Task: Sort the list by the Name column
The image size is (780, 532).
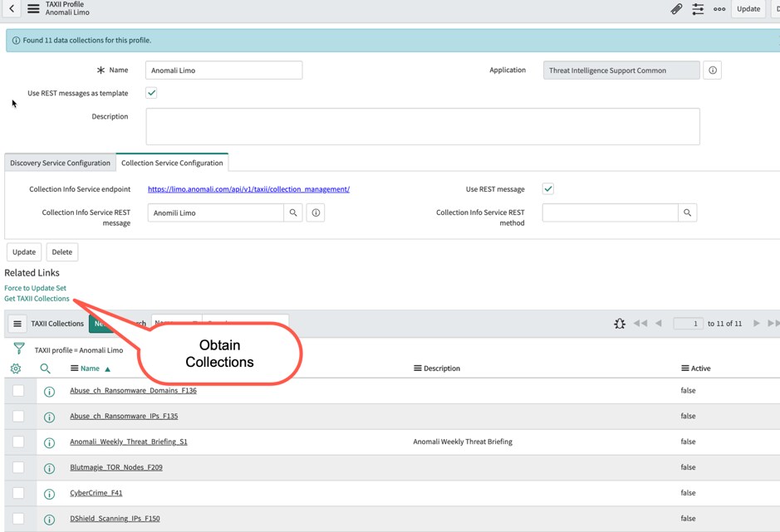Action: 91,368
